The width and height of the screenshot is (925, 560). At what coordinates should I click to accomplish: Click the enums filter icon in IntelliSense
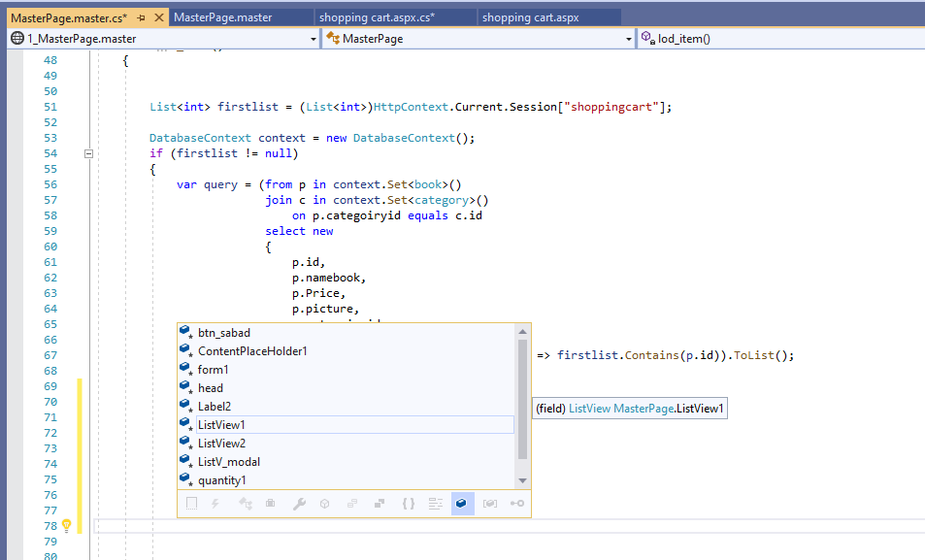coord(352,504)
